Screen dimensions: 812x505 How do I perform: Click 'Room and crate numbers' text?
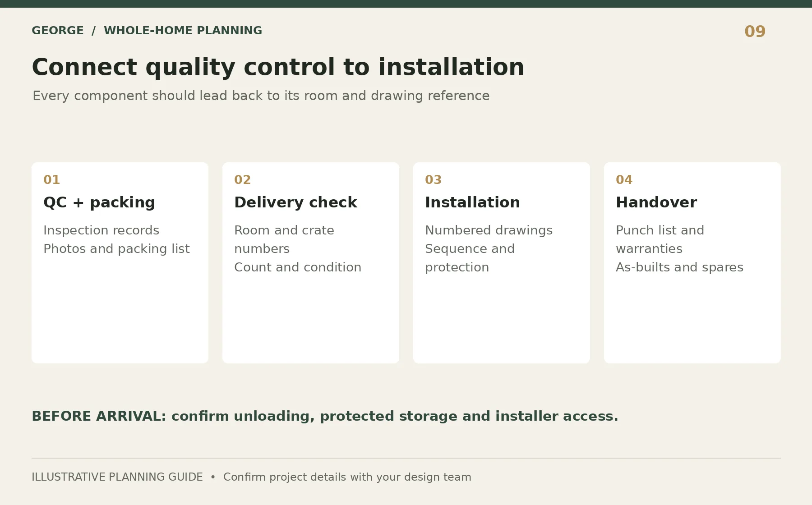(284, 239)
